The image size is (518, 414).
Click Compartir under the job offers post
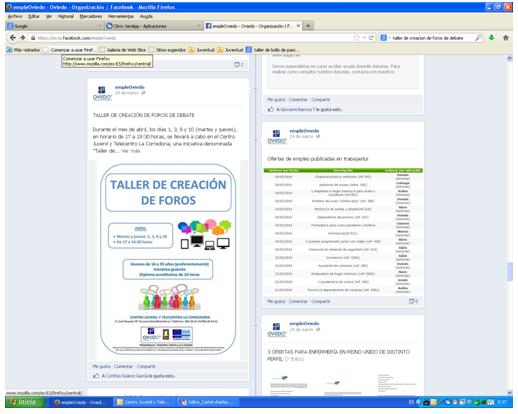point(320,301)
